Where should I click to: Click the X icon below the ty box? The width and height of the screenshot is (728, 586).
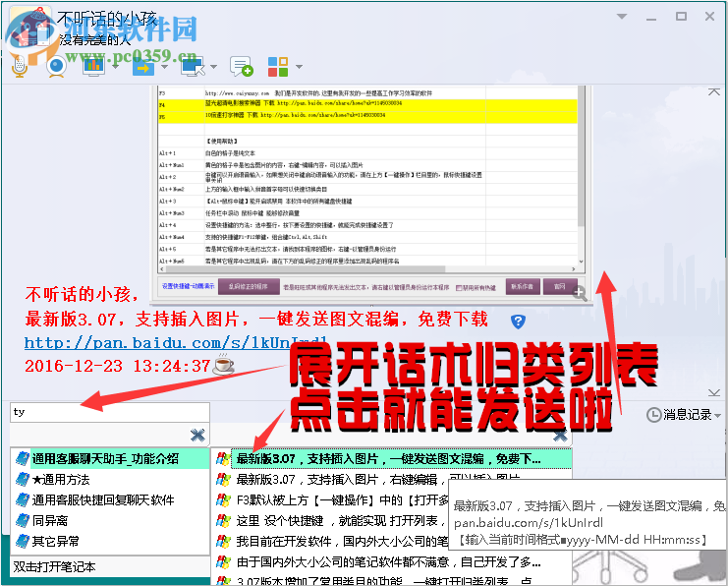click(197, 435)
